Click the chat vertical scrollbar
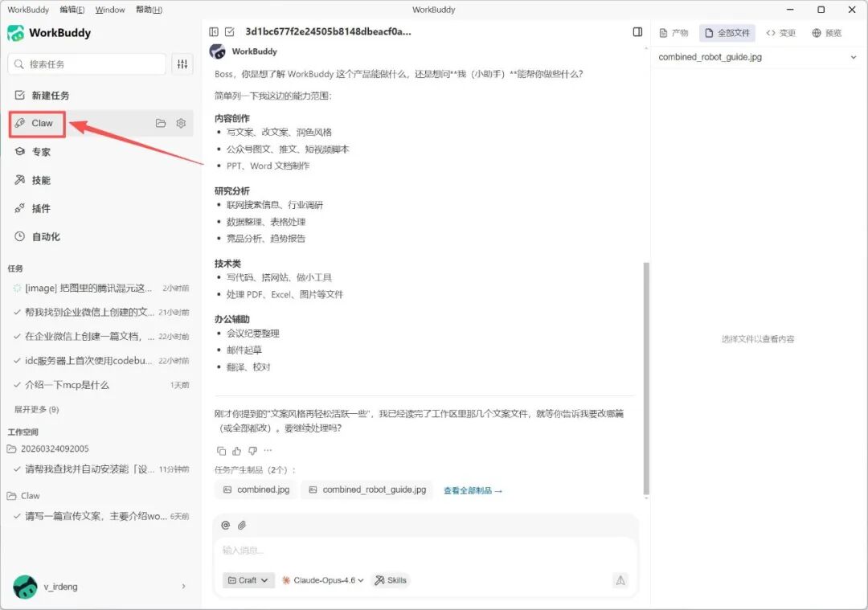The width and height of the screenshot is (868, 610). (x=646, y=378)
